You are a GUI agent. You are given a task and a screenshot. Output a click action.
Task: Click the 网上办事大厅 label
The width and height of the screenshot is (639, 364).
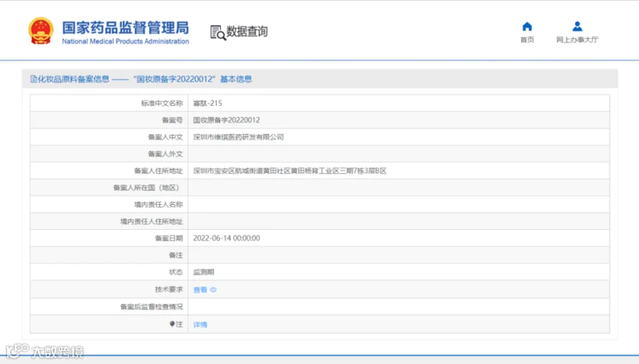[x=577, y=40]
